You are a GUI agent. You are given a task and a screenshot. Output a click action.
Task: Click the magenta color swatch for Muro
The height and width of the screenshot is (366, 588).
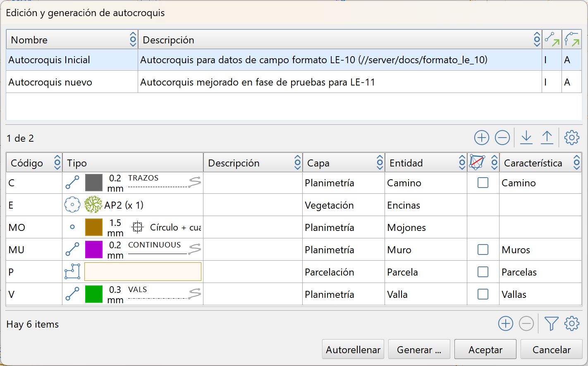click(x=95, y=249)
